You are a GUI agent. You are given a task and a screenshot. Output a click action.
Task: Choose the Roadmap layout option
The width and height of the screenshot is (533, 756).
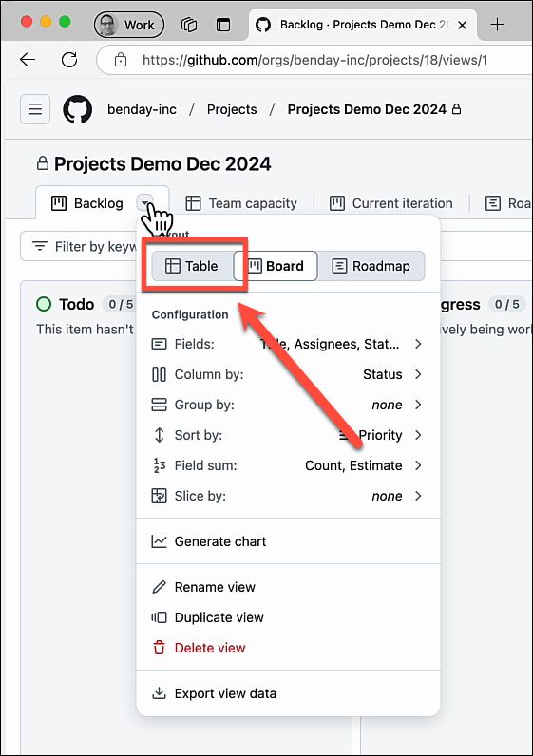pyautogui.click(x=371, y=266)
